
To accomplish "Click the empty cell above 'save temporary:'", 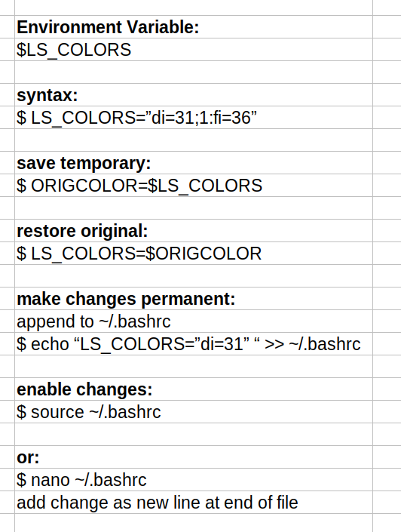I will (x=194, y=140).
